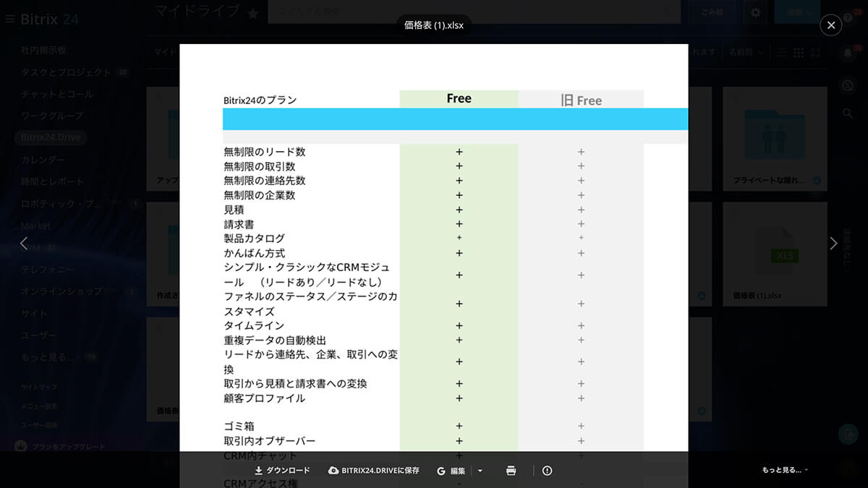Viewport: 868px width, 488px height.
Task: Click the タイムライン row label
Action: (x=254, y=325)
